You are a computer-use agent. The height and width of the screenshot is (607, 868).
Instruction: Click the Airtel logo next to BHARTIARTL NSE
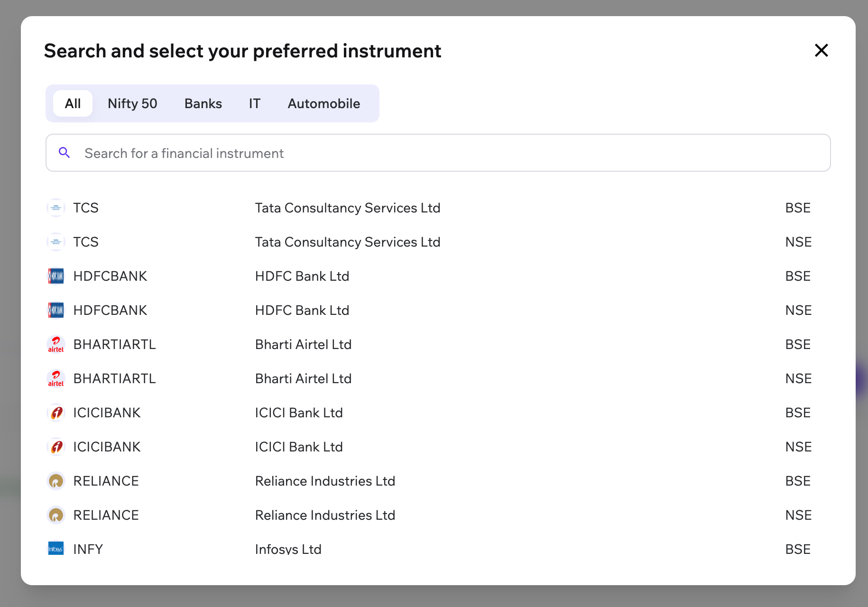click(56, 378)
